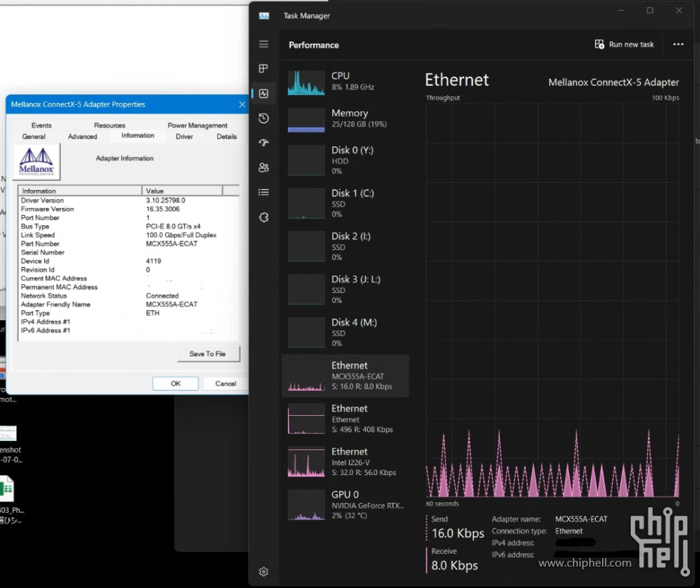Switch to Details tab
This screenshot has width=700, height=588.
[226, 136]
